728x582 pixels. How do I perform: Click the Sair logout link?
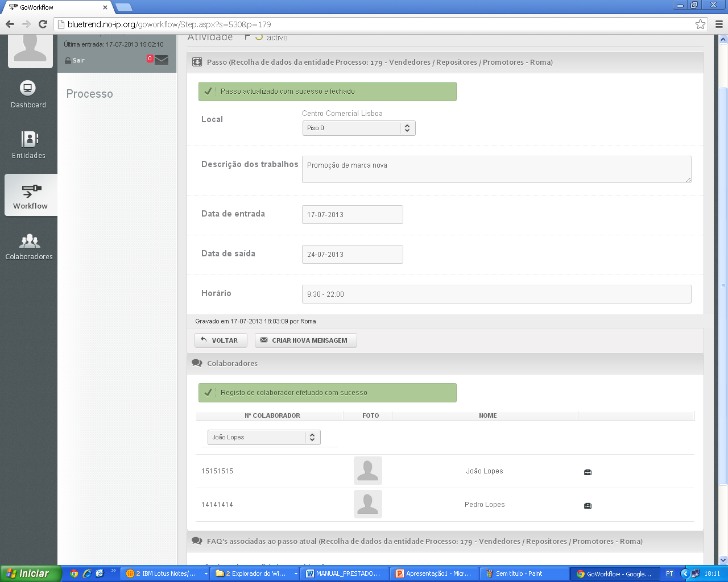(75, 60)
